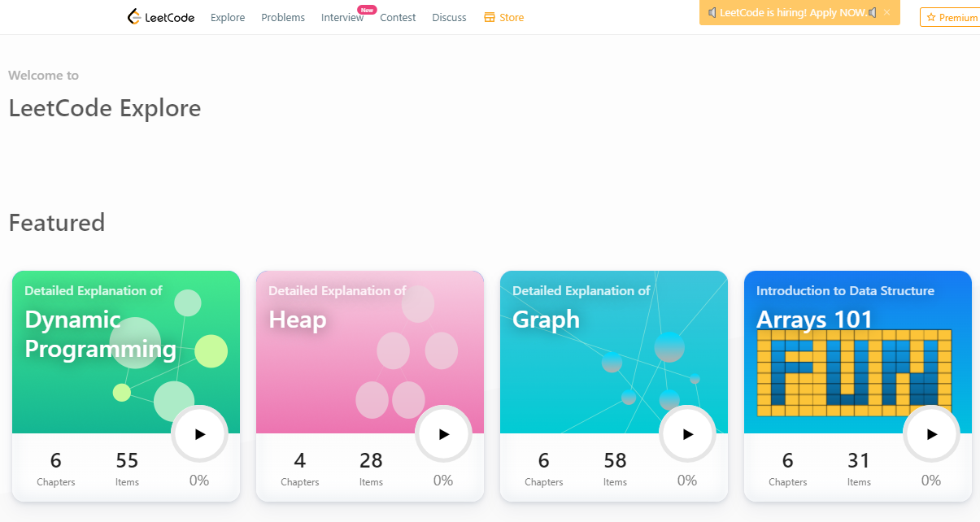The image size is (980, 522).
Task: Open the Interview menu item
Action: tap(342, 18)
